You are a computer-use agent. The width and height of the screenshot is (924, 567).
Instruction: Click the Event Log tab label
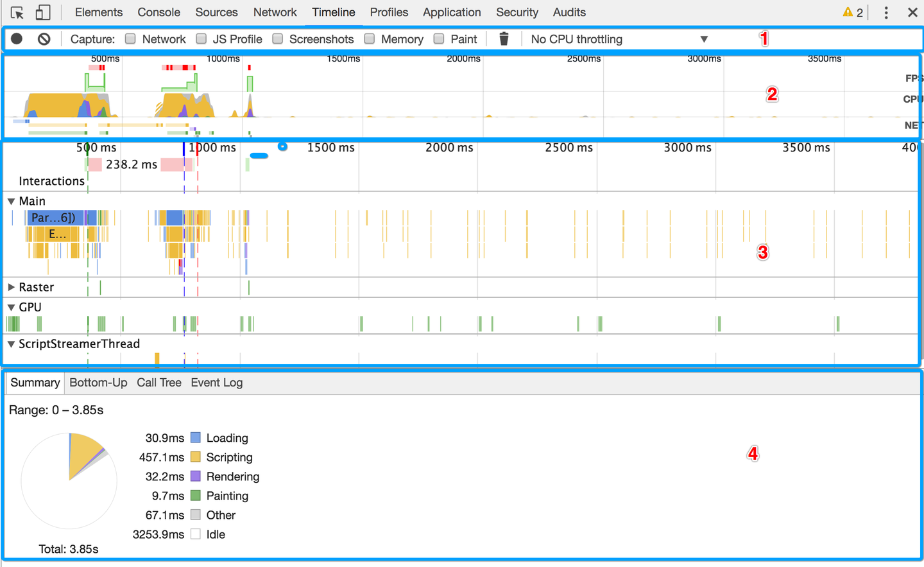tap(216, 382)
